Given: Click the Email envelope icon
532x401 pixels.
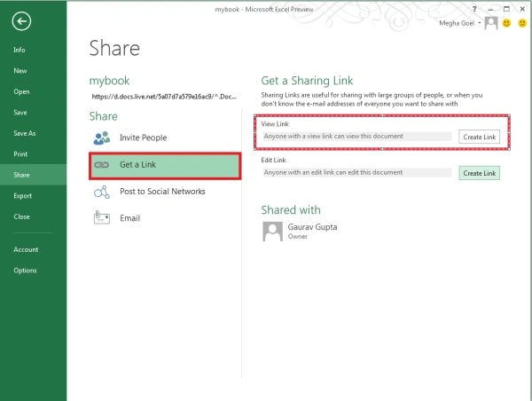Looking at the screenshot, I should pos(101,217).
